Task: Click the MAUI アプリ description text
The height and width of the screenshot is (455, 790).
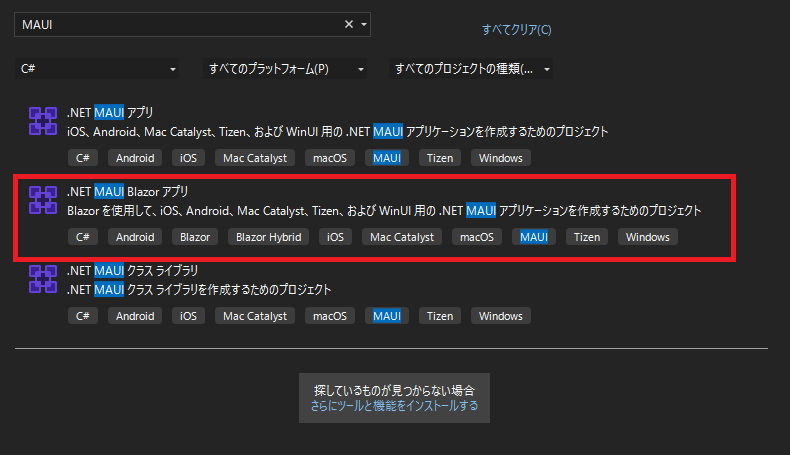Action: (338, 132)
